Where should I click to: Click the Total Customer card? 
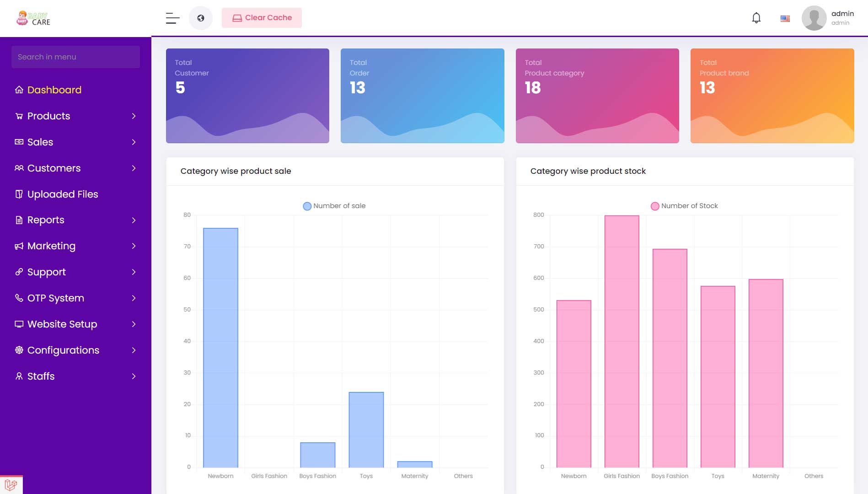coord(247,96)
